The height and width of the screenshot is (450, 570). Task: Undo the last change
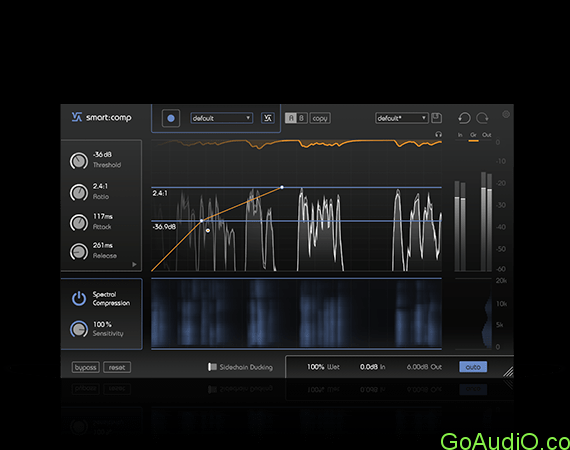tap(464, 118)
